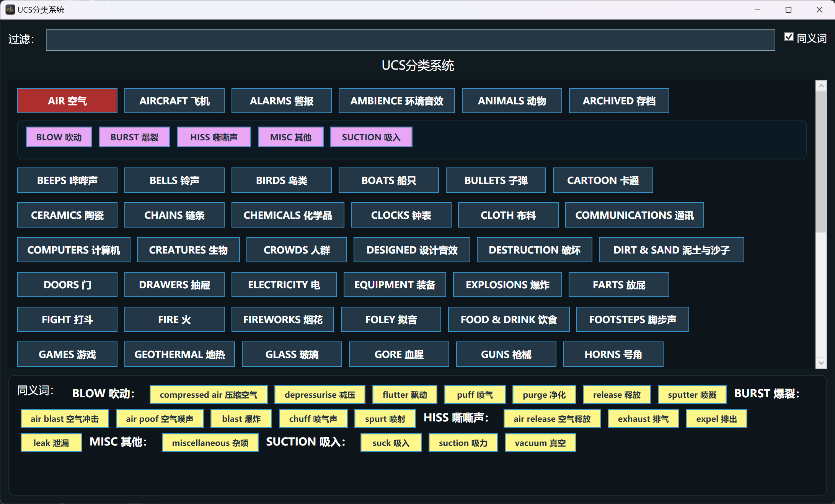Screen dimensions: 835x504
Task: Pick the BLOW 吹动 subcategory
Action: [59, 137]
